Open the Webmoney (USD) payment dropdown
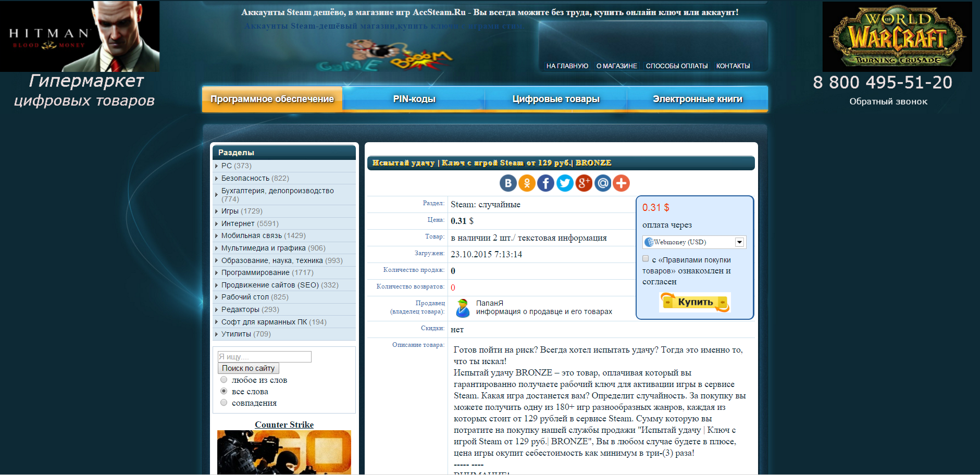The image size is (980, 475). 694,242
